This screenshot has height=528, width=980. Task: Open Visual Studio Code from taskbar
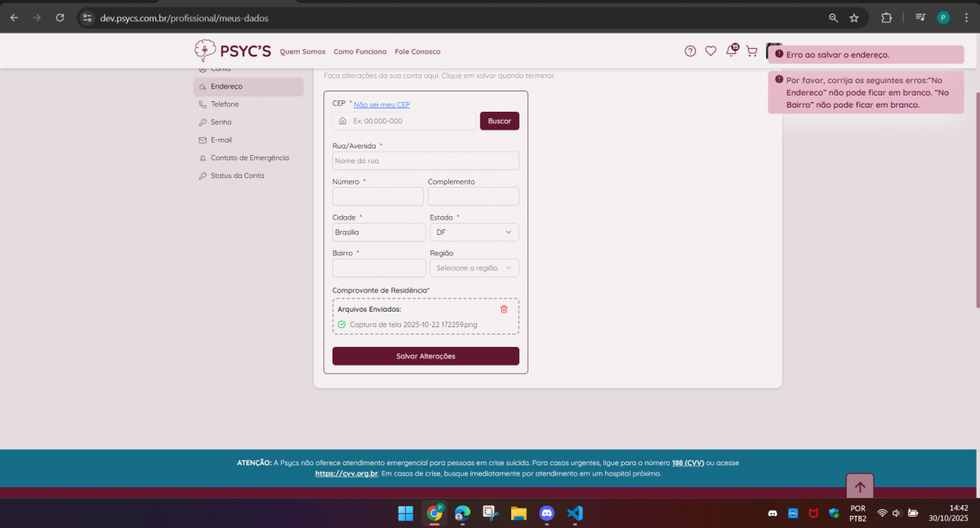[x=575, y=513]
